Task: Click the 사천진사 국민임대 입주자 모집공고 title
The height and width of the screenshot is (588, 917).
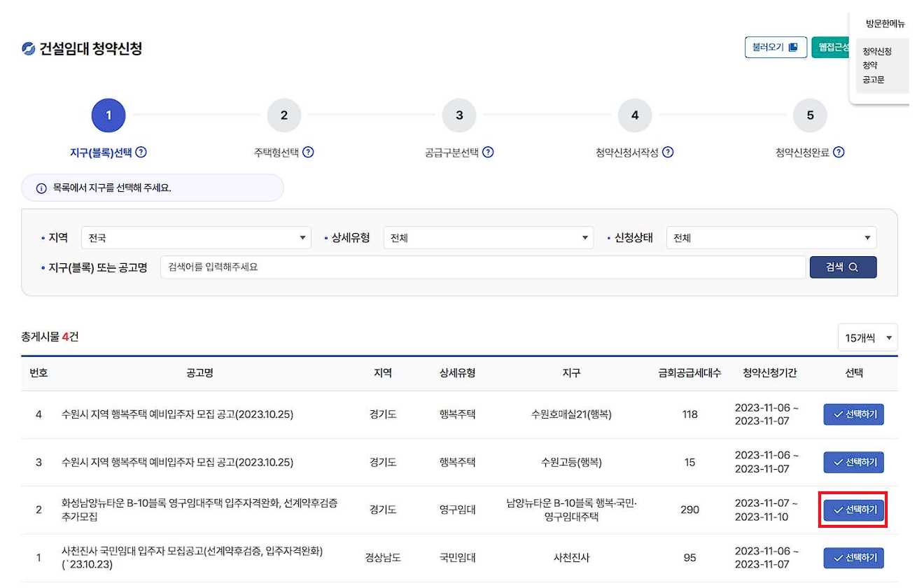Action: [192, 558]
